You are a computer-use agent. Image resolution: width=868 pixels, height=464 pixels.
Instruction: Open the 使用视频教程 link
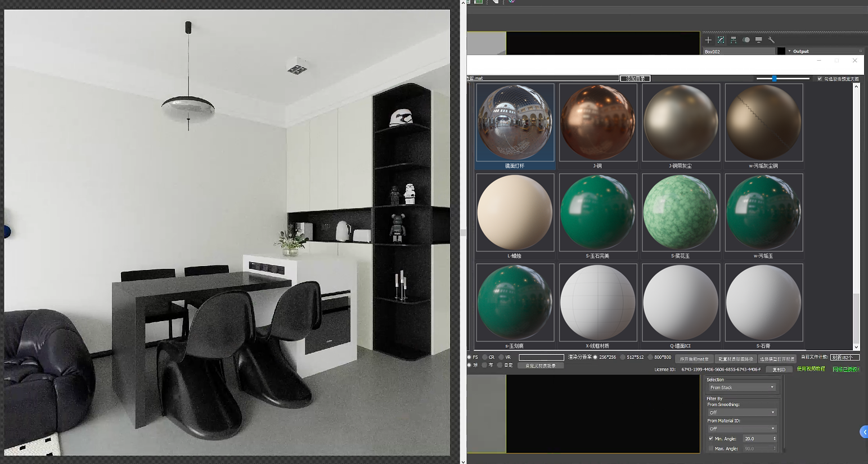(x=811, y=369)
